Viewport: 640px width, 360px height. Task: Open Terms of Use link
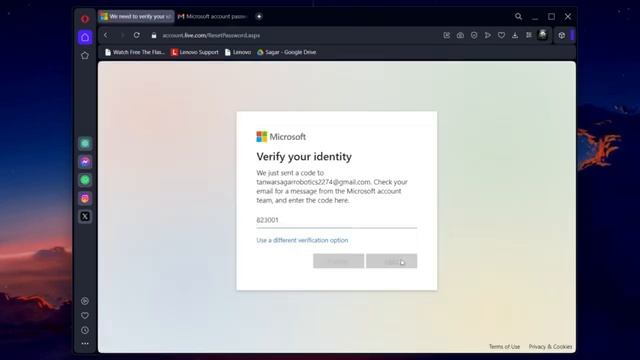coord(504,347)
